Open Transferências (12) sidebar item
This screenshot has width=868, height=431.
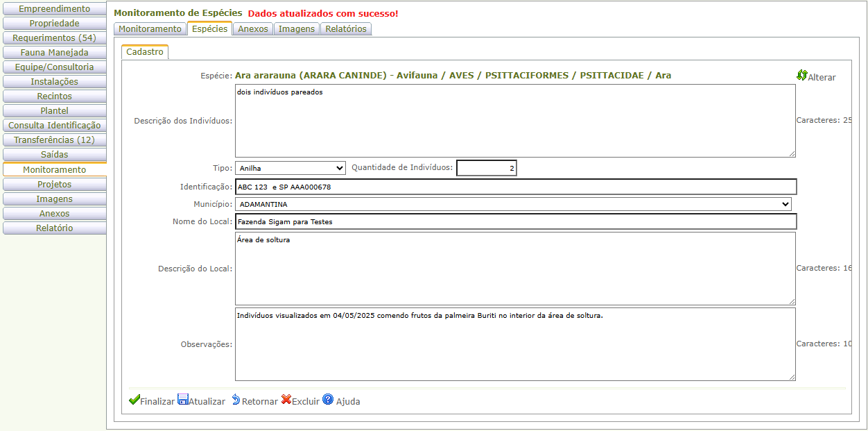click(x=54, y=140)
